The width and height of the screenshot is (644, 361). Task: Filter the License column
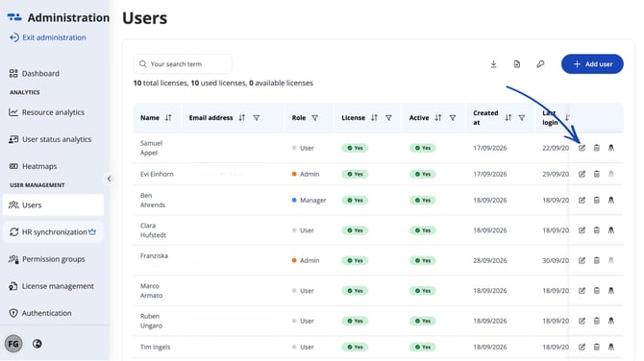pyautogui.click(x=388, y=118)
